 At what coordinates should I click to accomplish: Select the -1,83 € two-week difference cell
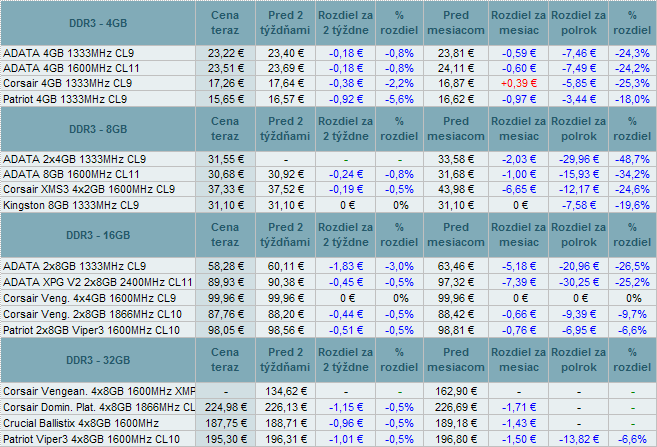click(346, 266)
